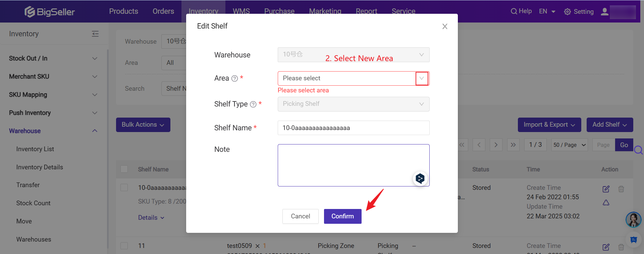Open the background Area All filter
644x254 pixels.
[x=174, y=63]
